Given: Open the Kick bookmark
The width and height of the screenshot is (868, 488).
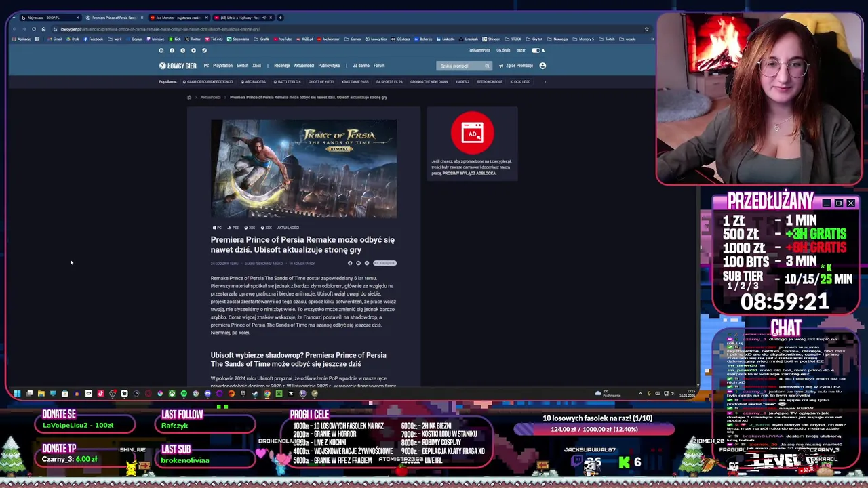Looking at the screenshot, I should pyautogui.click(x=175, y=39).
